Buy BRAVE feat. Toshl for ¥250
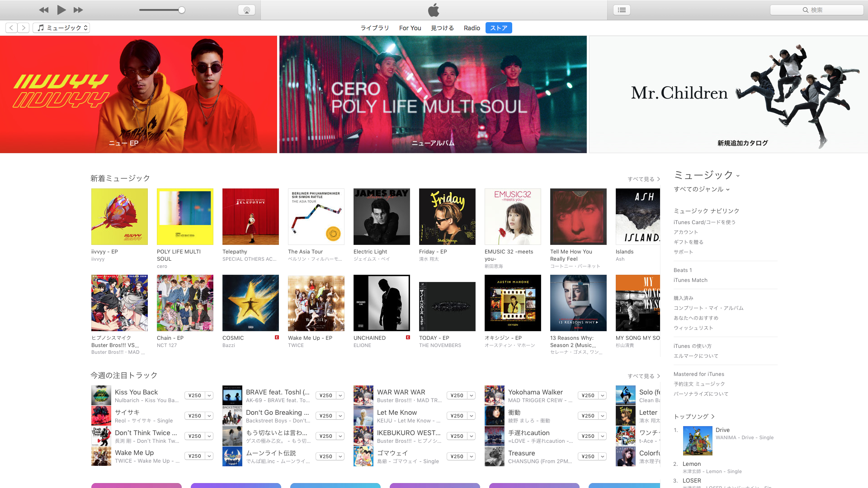868x488 pixels. 326,395
